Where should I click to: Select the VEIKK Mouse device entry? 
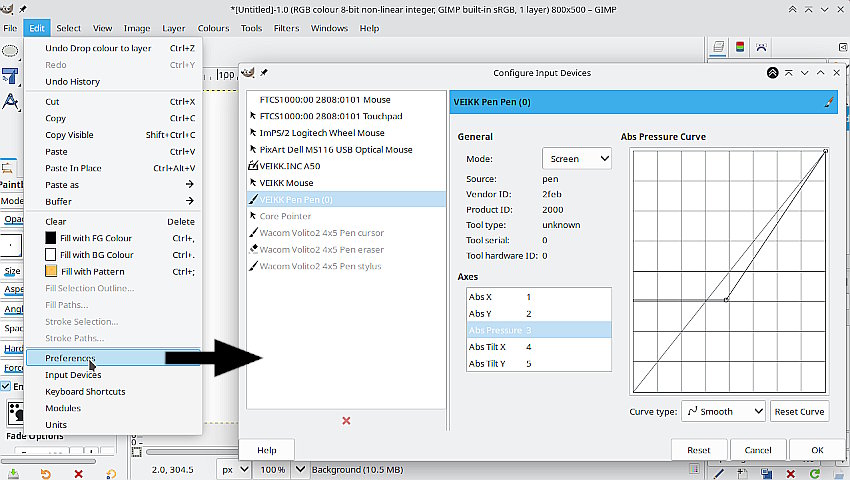point(286,183)
